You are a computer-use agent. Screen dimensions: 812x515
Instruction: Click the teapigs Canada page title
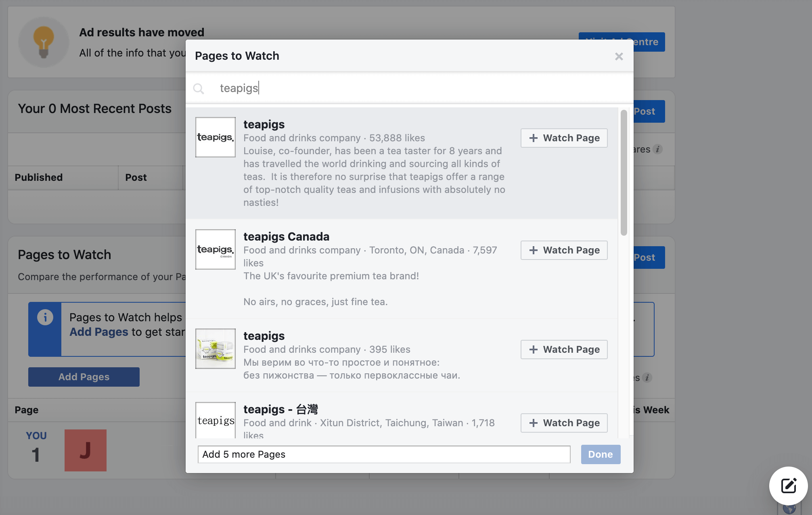286,237
